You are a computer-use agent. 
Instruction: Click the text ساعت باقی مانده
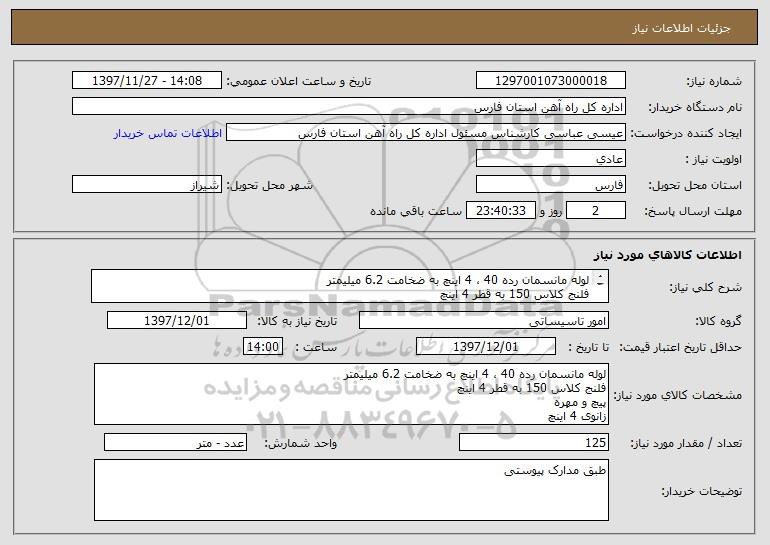(x=416, y=211)
